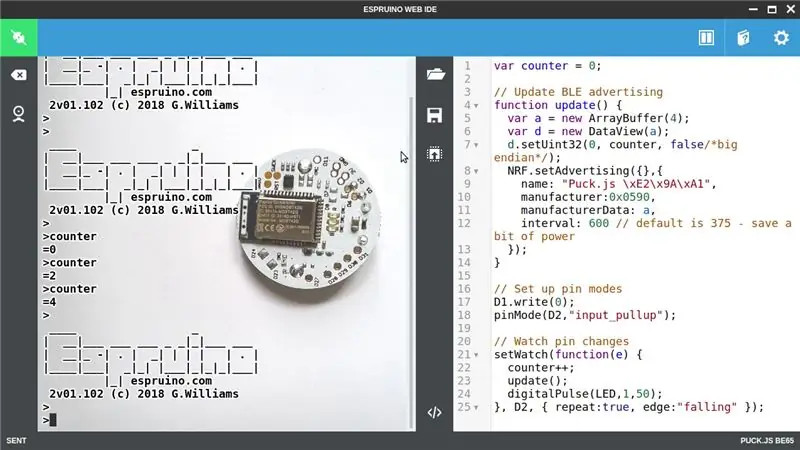
Task: Minimize the Espruino Web IDE window
Action: 753,9
